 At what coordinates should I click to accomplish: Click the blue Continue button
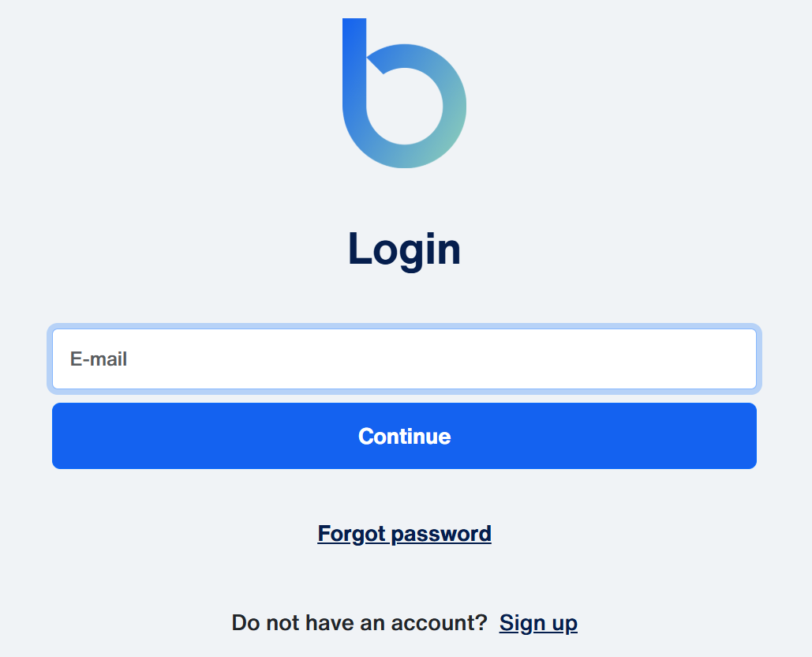pos(405,436)
